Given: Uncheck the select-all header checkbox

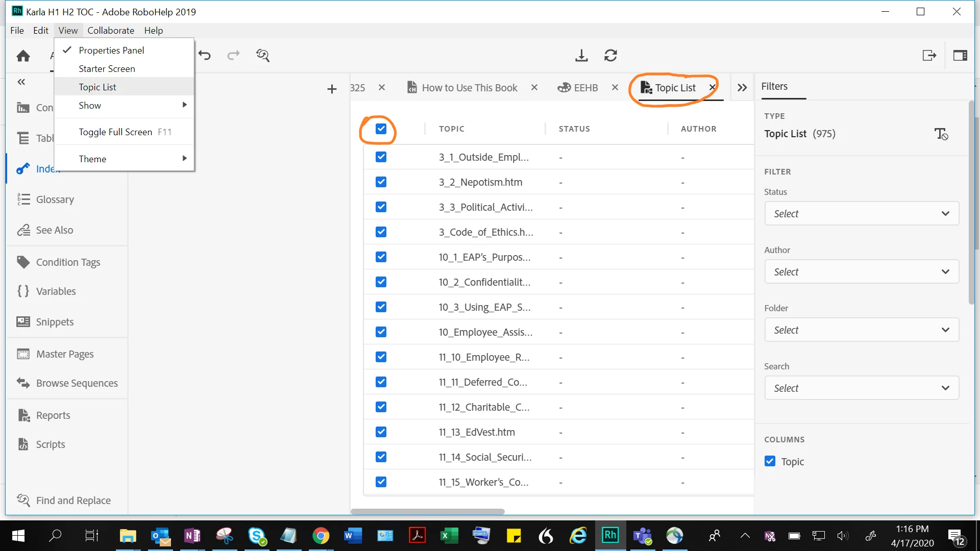Looking at the screenshot, I should click(381, 129).
